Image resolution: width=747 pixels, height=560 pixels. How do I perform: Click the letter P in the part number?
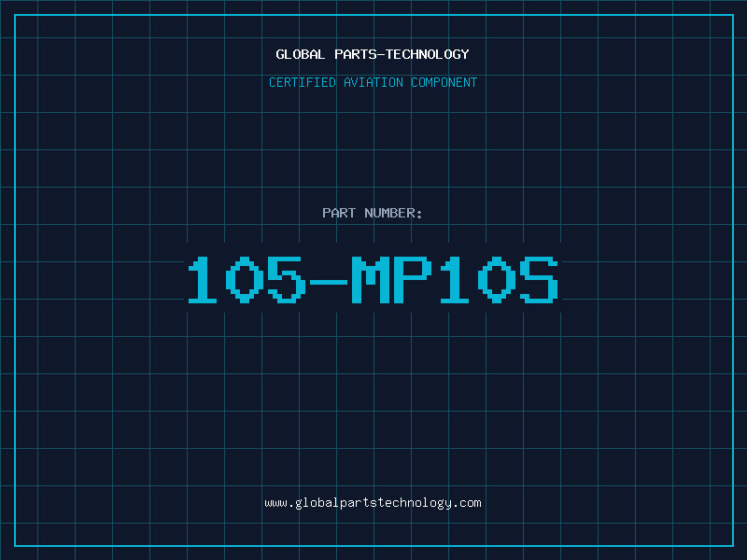[412, 280]
